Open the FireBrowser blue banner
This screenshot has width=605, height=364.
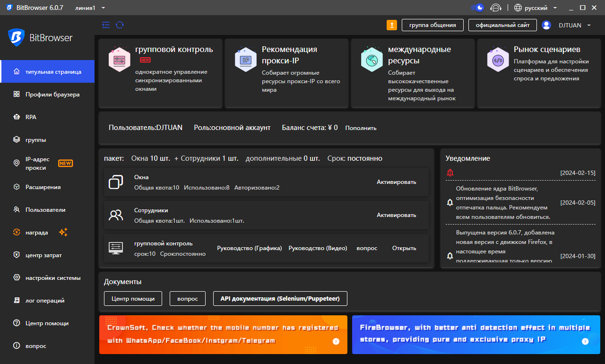(476, 335)
